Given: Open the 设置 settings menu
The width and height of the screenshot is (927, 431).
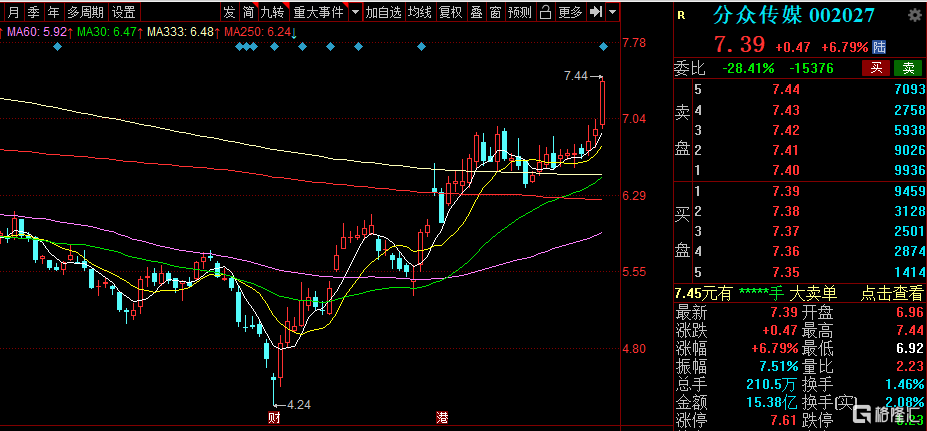Looking at the screenshot, I should [x=124, y=12].
